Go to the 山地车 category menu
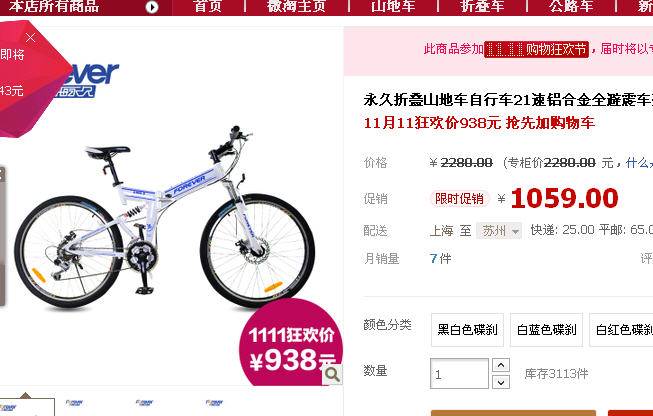 [393, 6]
